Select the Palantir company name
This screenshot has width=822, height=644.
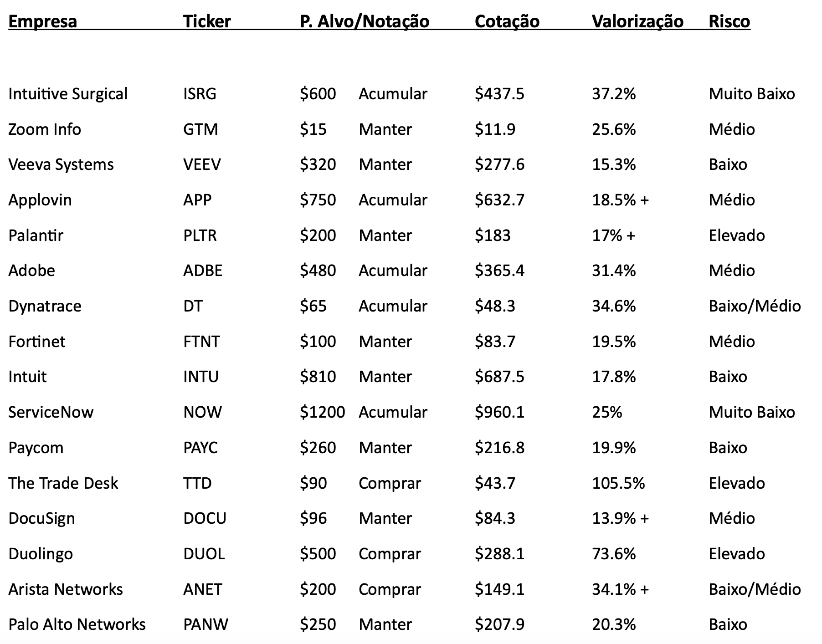click(36, 235)
